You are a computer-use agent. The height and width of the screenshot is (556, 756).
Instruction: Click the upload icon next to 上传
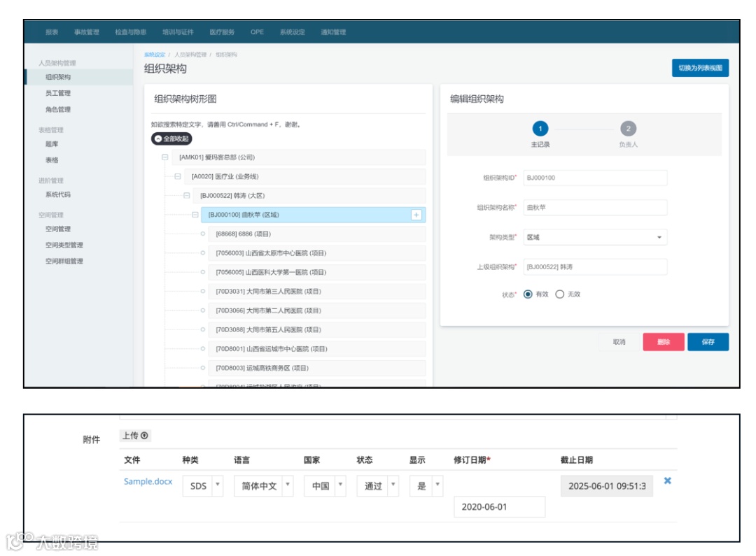pos(144,436)
